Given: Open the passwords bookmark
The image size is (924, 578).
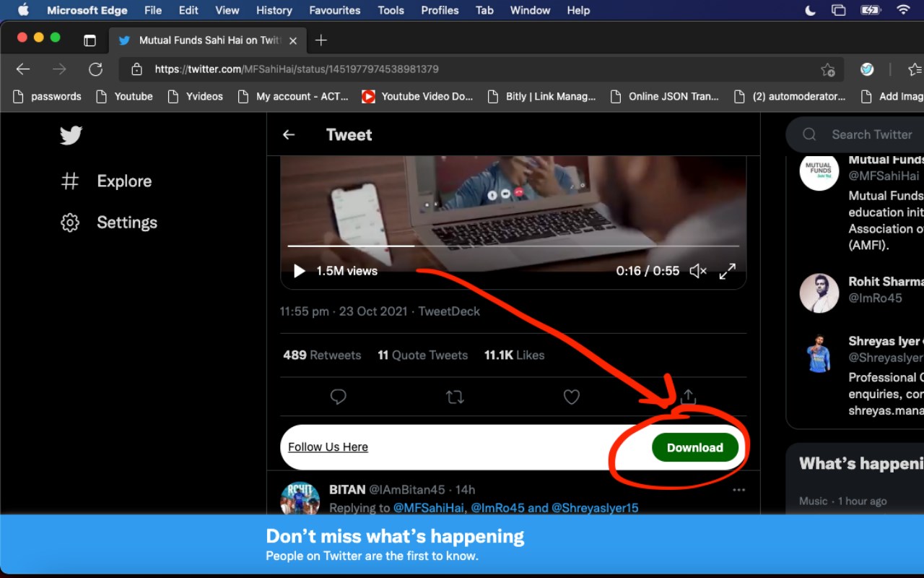Looking at the screenshot, I should 47,96.
